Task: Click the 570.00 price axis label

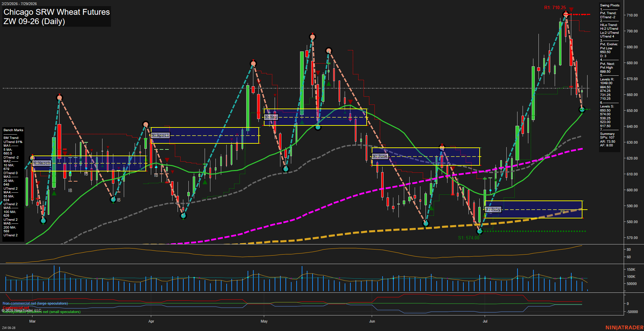Action: 632,238
